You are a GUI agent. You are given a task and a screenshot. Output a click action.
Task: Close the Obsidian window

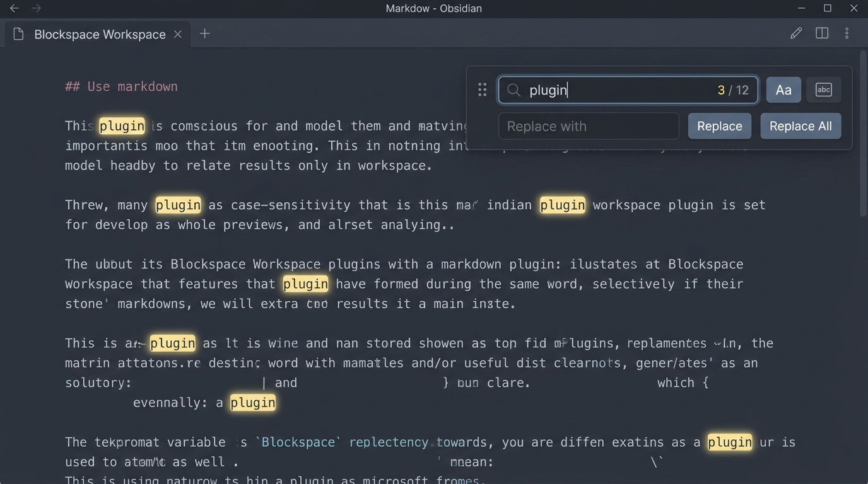pyautogui.click(x=854, y=8)
